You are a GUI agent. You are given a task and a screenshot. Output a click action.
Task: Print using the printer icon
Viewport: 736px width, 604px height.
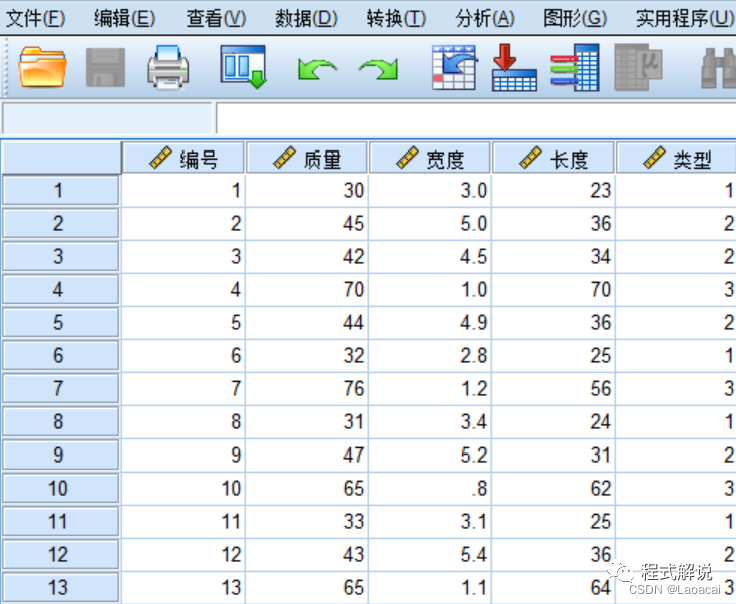(168, 67)
